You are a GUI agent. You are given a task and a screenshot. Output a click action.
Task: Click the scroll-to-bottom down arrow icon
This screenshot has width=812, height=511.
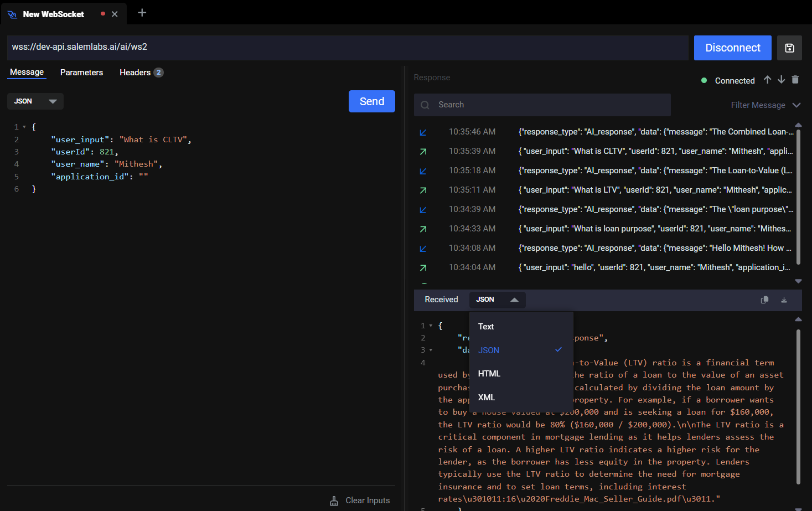[x=781, y=80]
